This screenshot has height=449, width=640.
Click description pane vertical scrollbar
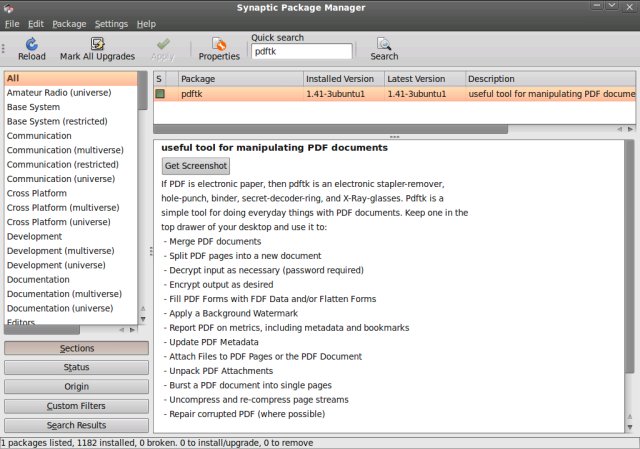click(630, 256)
